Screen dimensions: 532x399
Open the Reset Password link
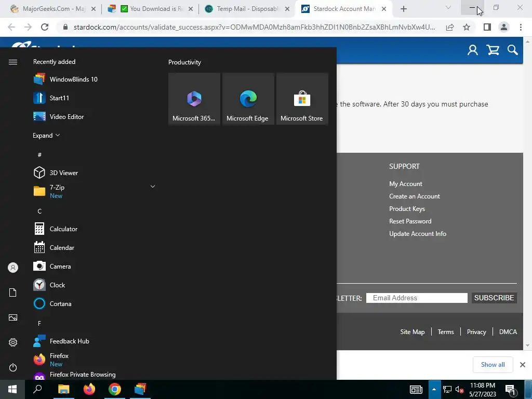coord(410,221)
